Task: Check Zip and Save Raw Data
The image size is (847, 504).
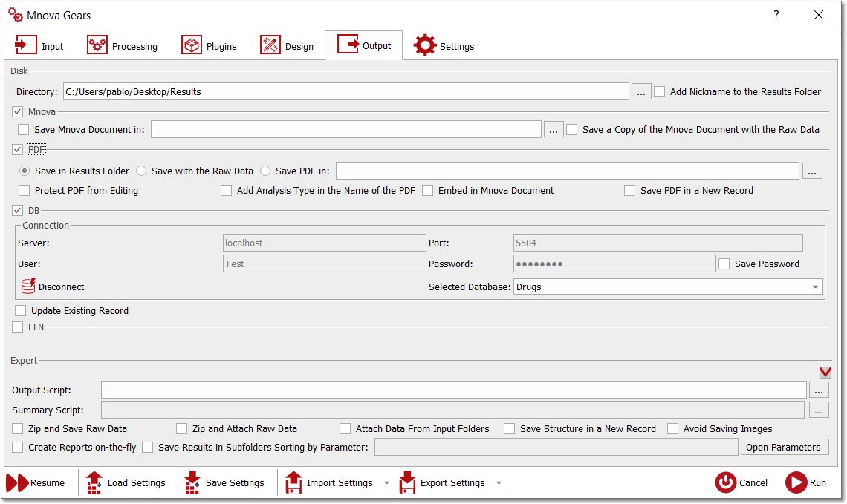Action: pos(18,428)
